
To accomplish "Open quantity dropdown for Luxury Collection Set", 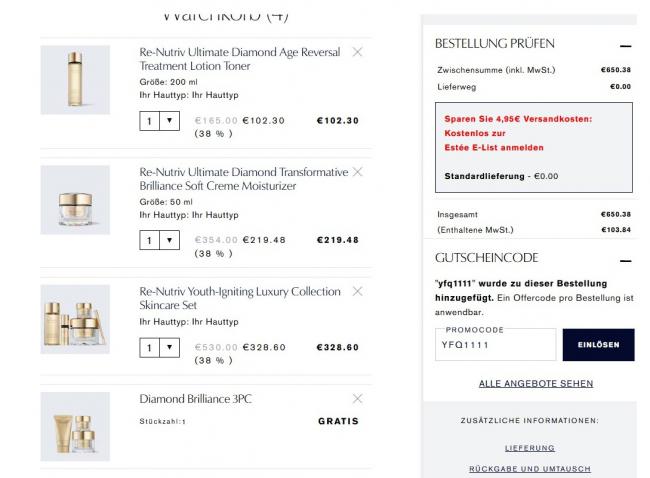I will click(x=159, y=347).
